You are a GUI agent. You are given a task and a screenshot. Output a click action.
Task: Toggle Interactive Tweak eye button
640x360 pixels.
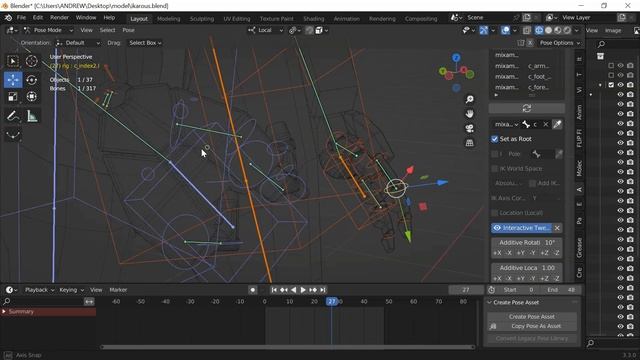(x=522, y=228)
